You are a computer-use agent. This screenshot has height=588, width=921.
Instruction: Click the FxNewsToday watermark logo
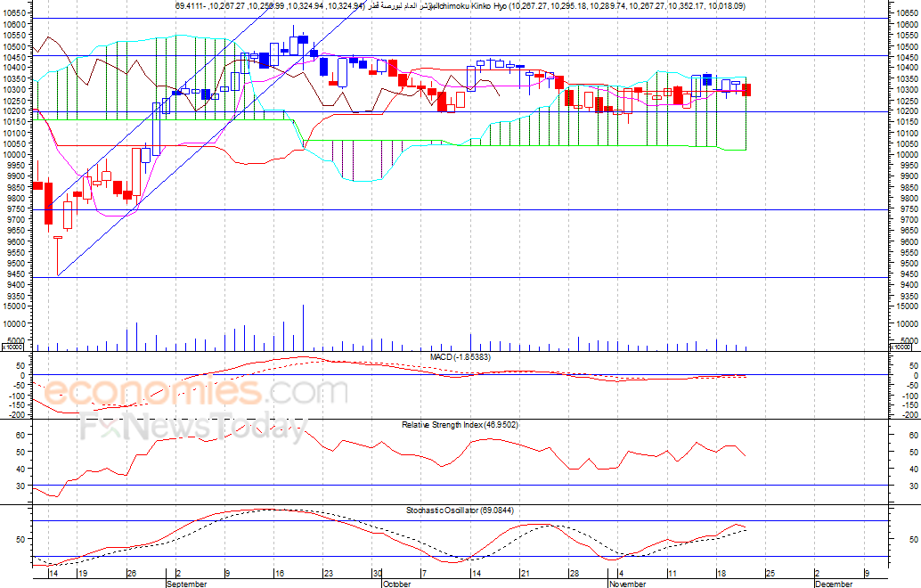pyautogui.click(x=191, y=427)
